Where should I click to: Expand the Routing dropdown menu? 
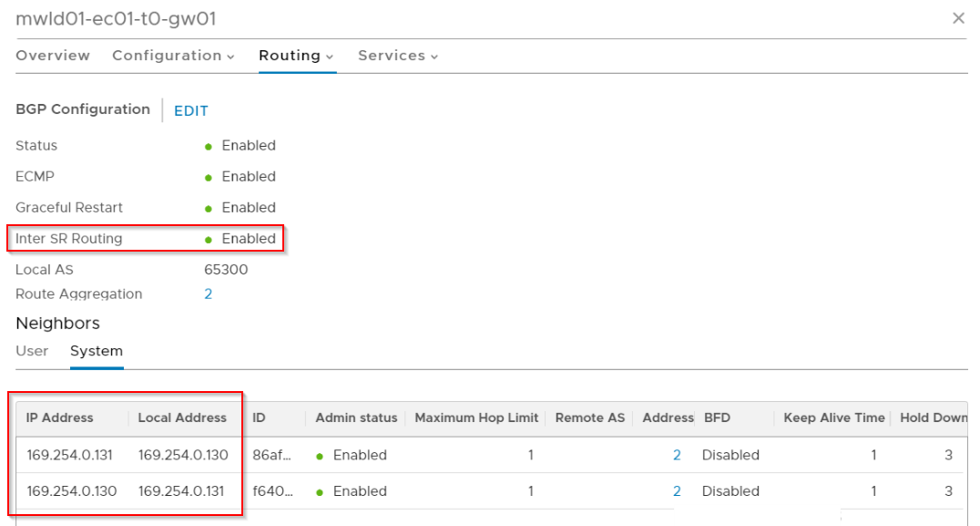[x=296, y=56]
